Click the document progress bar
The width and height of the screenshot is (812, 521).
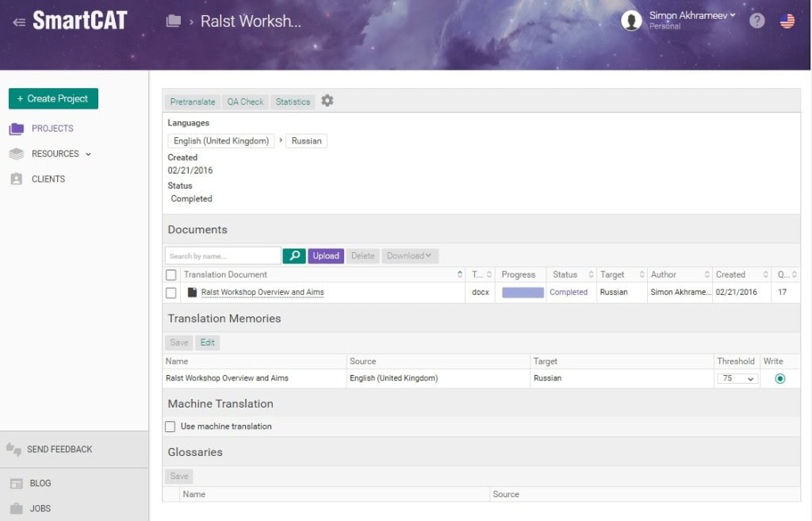[523, 293]
